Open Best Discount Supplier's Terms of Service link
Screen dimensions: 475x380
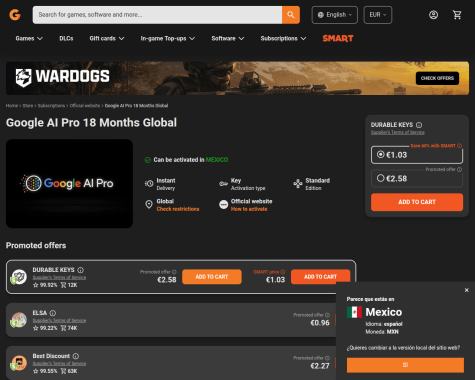[59, 363]
